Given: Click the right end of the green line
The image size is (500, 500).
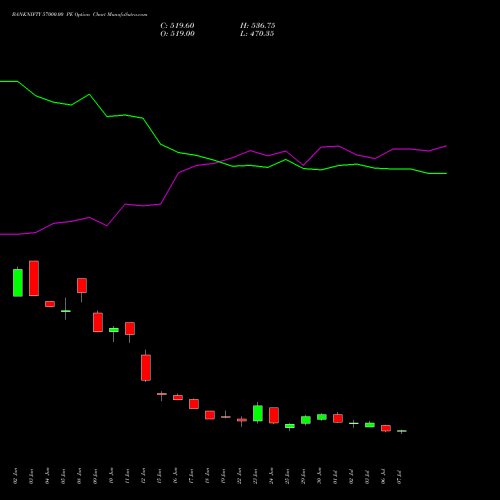Looking at the screenshot, I should click(446, 173).
